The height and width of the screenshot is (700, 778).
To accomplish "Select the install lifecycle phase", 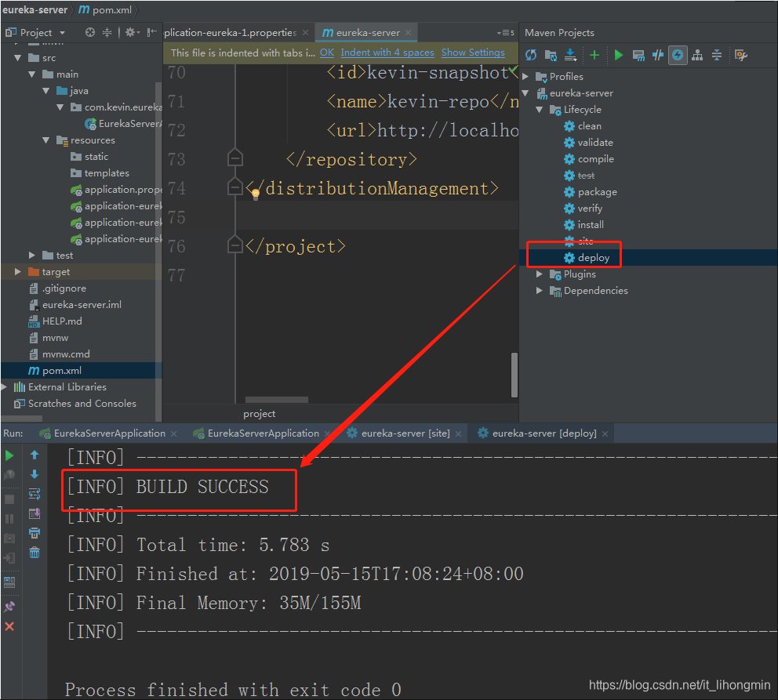I will click(591, 225).
